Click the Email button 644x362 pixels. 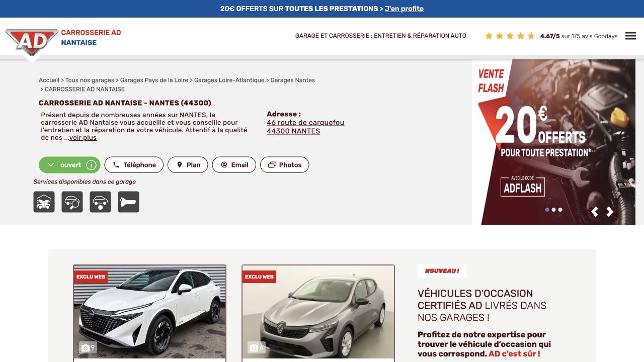[234, 165]
